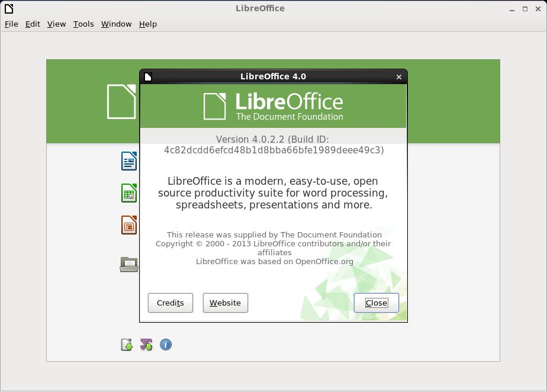Open the Tools menu
The width and height of the screenshot is (547, 392).
(83, 24)
